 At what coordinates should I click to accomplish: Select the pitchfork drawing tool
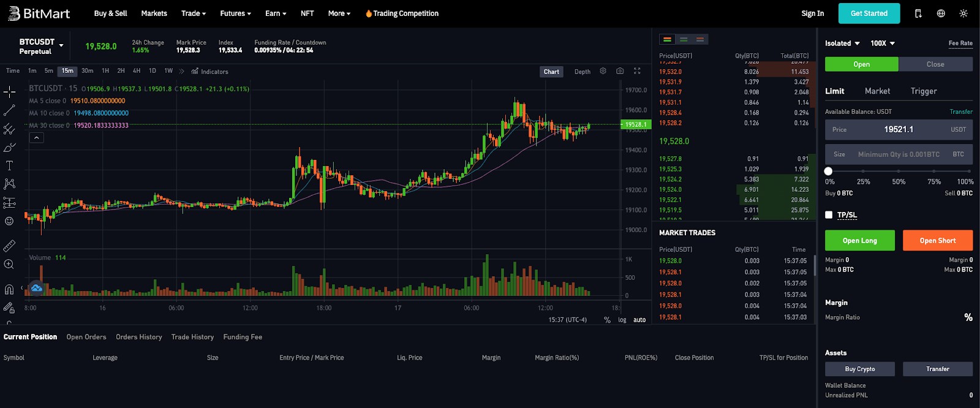[9, 129]
